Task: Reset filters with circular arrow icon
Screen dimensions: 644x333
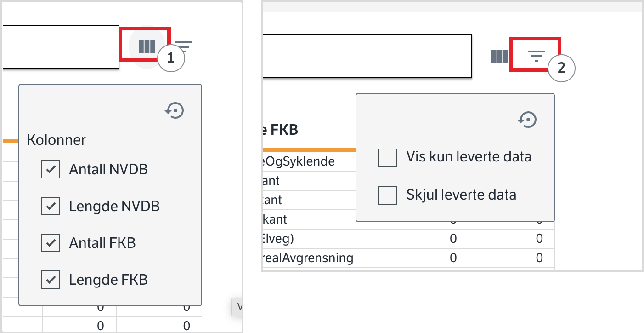Action: point(527,120)
